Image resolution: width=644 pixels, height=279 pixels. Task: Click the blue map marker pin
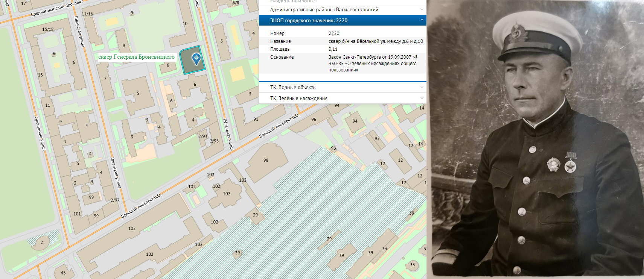196,59
